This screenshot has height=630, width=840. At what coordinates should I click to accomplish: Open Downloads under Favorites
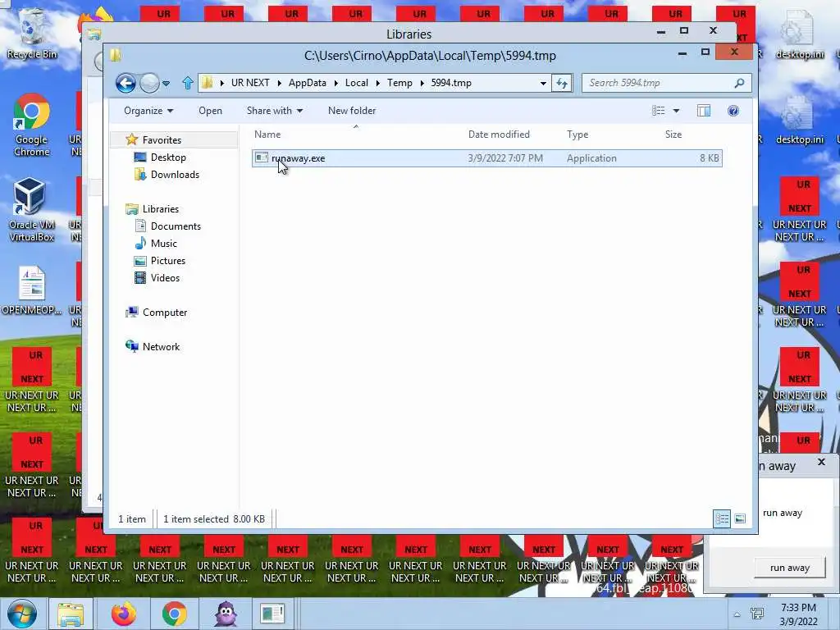coord(175,175)
